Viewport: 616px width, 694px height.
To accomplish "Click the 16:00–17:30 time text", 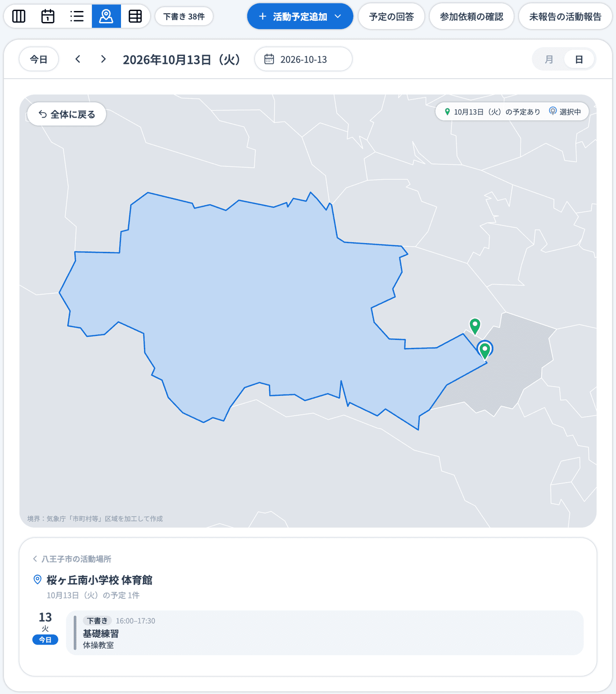I will pos(136,620).
